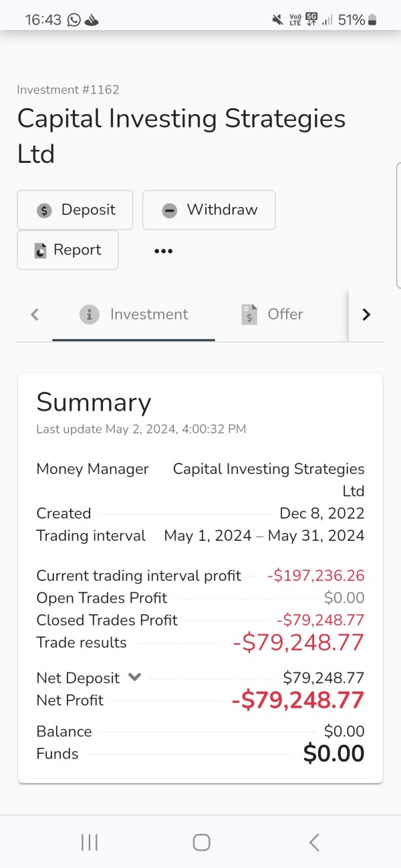This screenshot has width=401, height=868.
Task: Tap the Capital Investing Strategies Ltd title
Action: click(x=181, y=136)
